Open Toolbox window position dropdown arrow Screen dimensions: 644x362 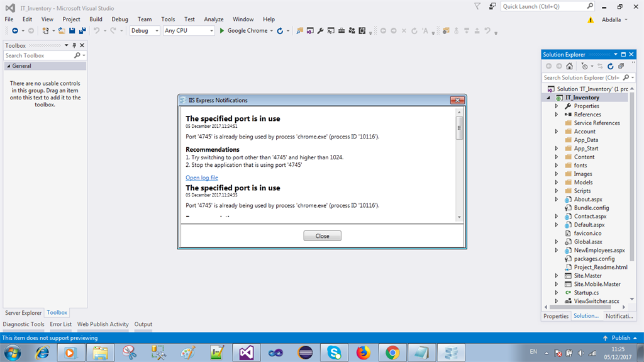click(x=66, y=45)
